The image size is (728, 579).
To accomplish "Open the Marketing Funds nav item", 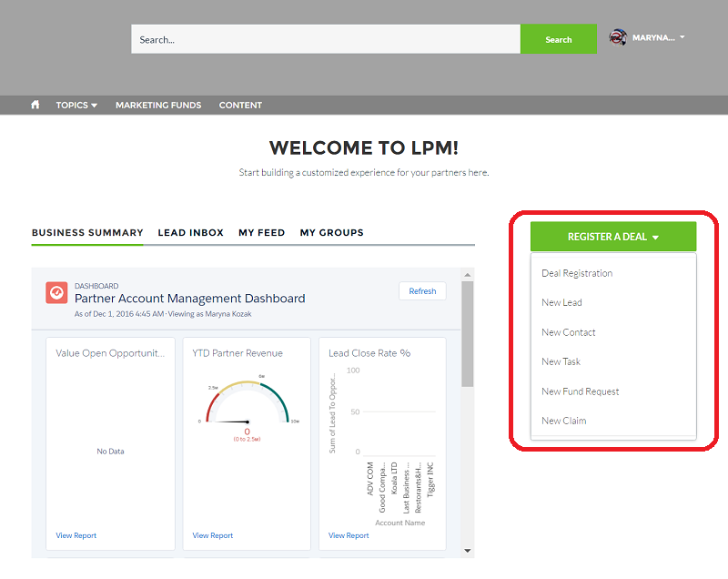I will click(158, 105).
